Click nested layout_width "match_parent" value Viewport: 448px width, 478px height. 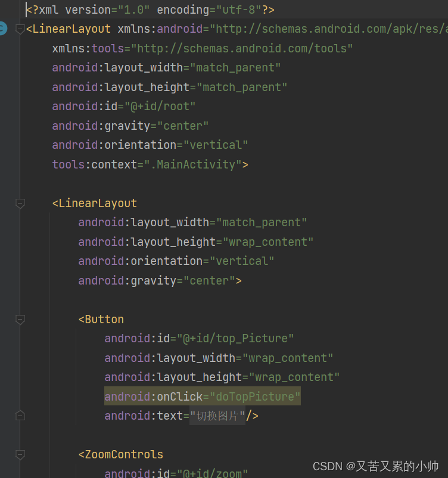tap(261, 223)
